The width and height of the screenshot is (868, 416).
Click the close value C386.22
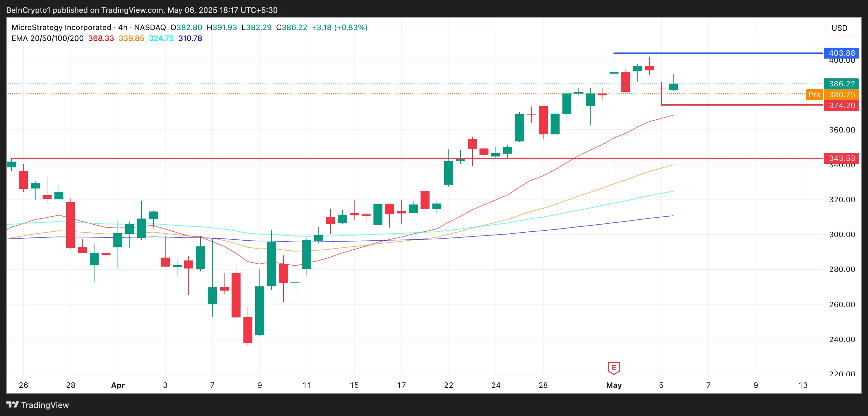point(291,27)
